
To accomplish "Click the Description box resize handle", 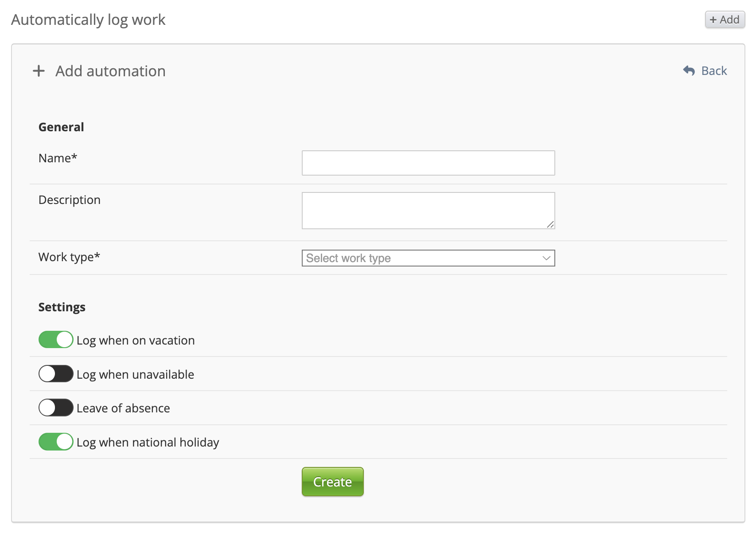I will (550, 224).
